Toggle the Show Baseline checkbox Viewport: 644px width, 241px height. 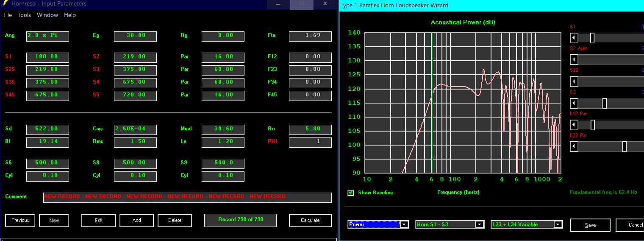point(351,193)
